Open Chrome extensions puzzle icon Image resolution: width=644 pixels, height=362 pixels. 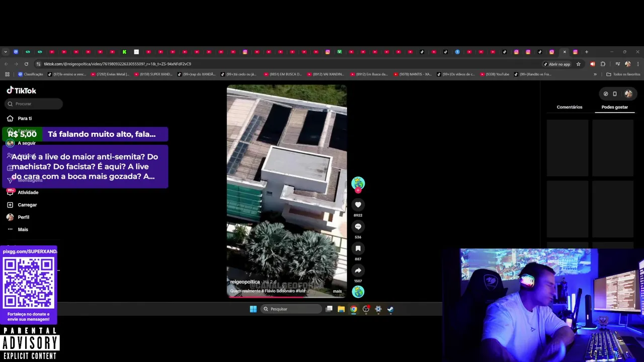tap(603, 64)
